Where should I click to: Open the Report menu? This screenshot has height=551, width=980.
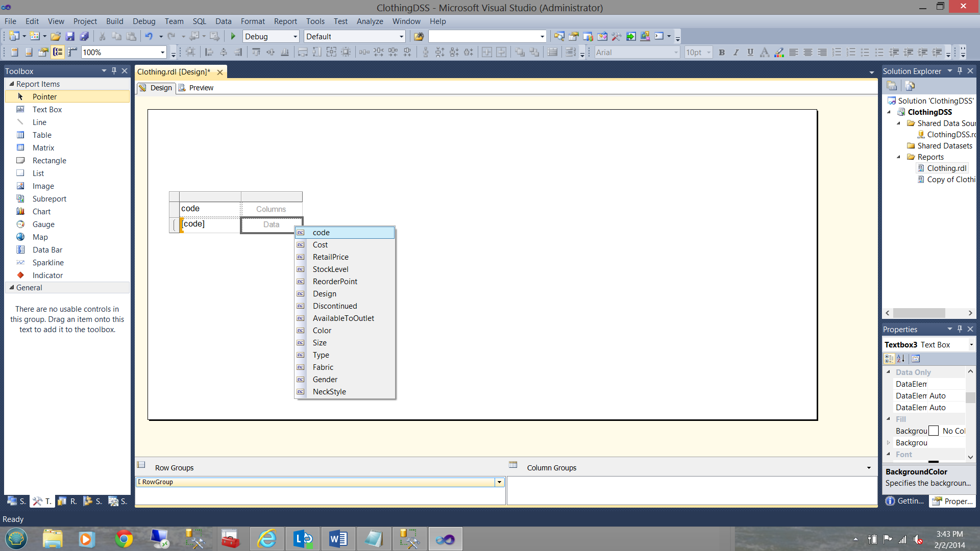click(x=285, y=21)
